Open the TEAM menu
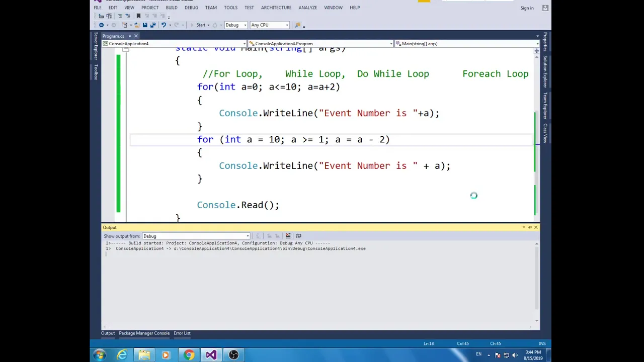 [x=211, y=8]
